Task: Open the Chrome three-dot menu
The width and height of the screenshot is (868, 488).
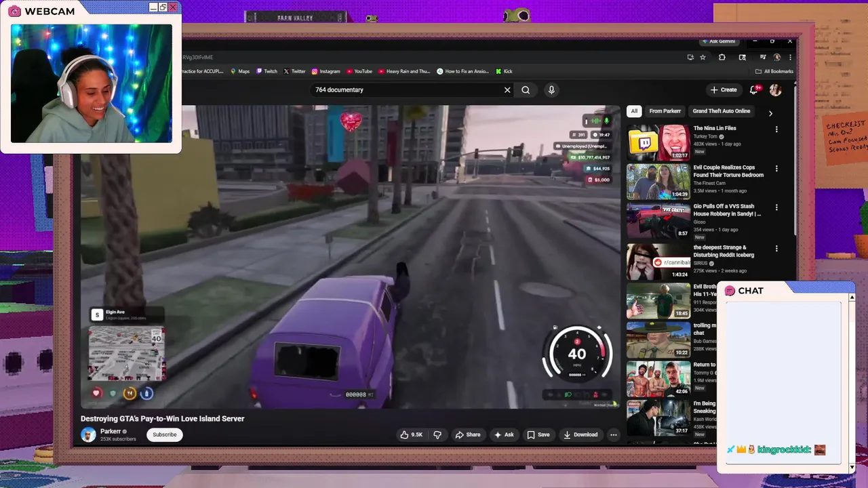Action: (790, 58)
